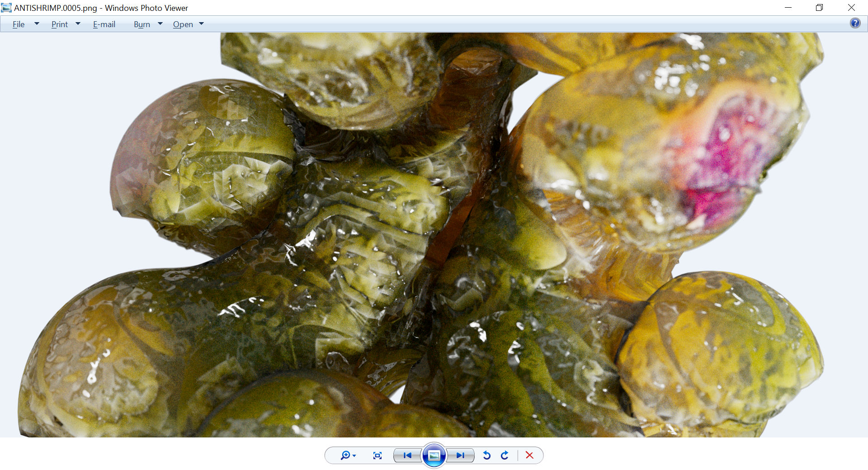868x470 pixels.
Task: Open the Open menu
Action: pyautogui.click(x=183, y=24)
